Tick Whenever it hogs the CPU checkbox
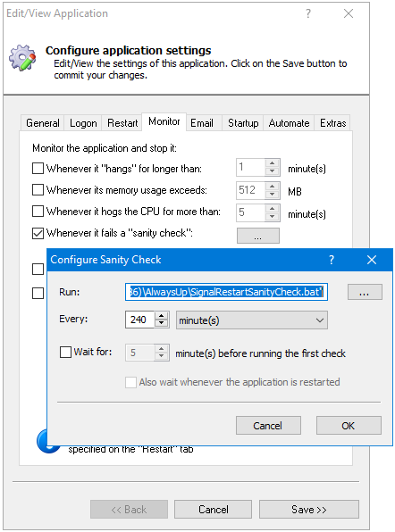Image resolution: width=395 pixels, height=532 pixels. pyautogui.click(x=38, y=212)
